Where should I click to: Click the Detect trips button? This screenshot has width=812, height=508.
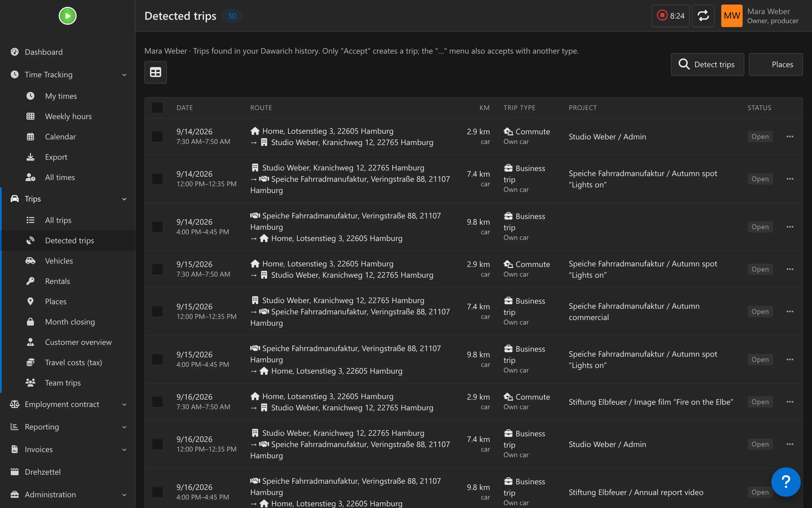click(707, 64)
